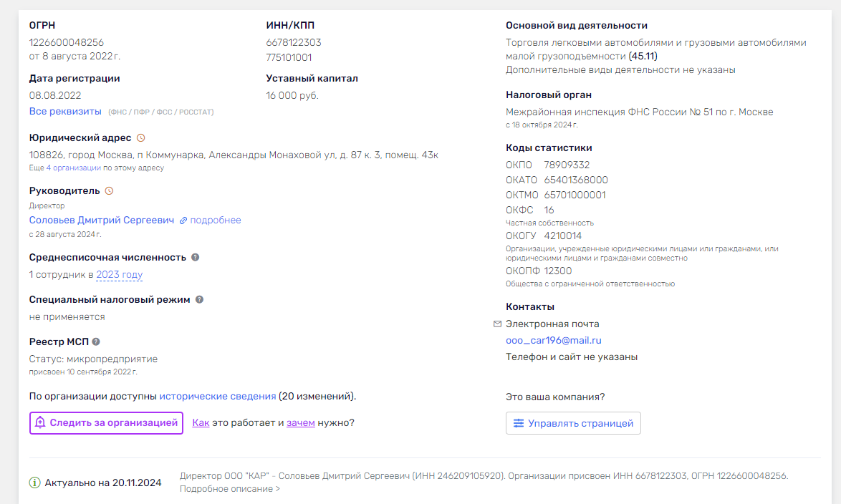Click the legal address text 108826 Москва

coord(234,155)
